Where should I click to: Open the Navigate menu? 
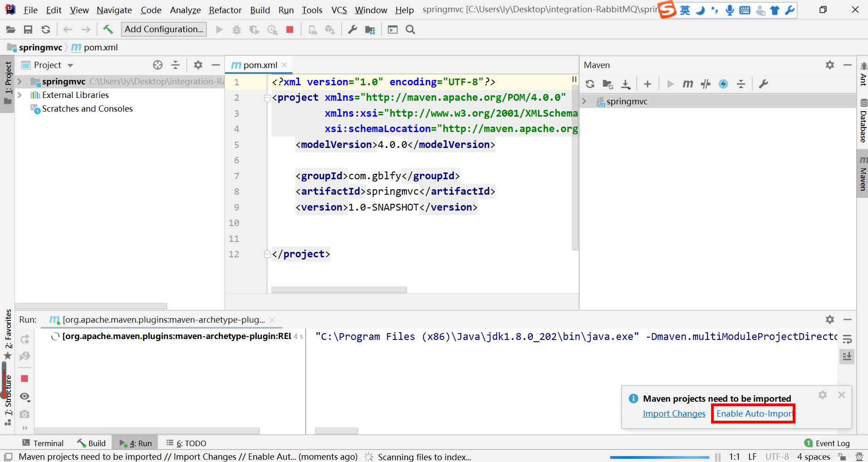(114, 10)
